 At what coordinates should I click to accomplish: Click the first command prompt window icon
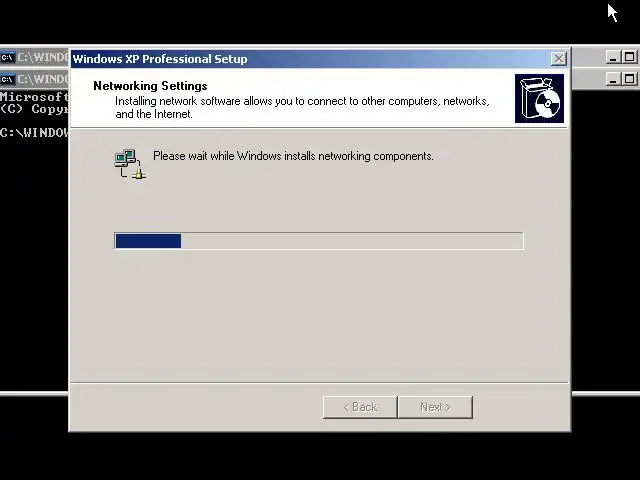point(7,57)
